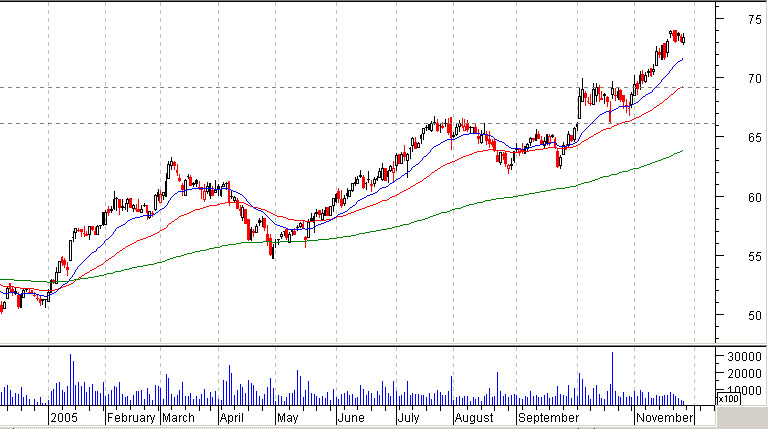Image resolution: width=768 pixels, height=429 pixels.
Task: Select the 60 price level label
Action: (x=755, y=197)
